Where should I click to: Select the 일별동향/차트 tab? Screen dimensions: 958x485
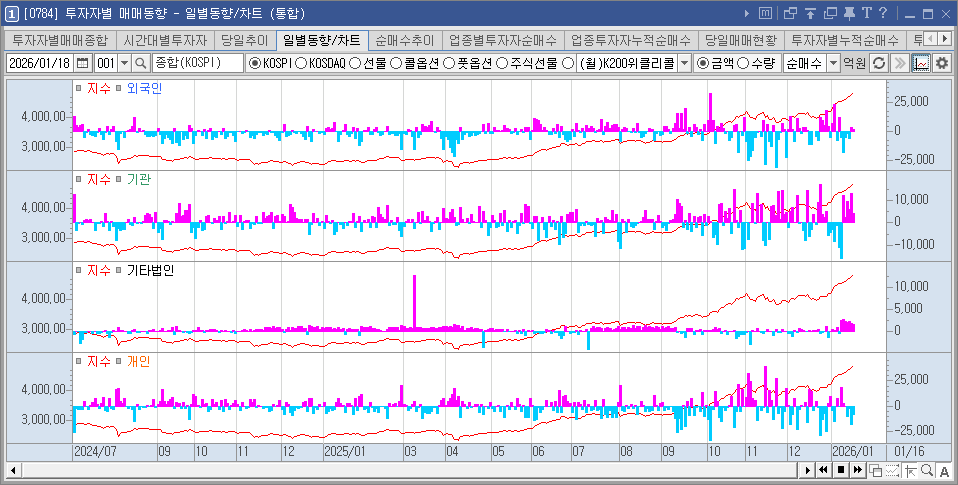(322, 40)
